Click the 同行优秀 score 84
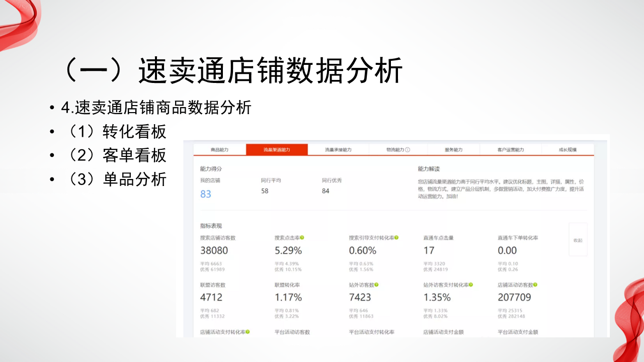 (x=326, y=191)
